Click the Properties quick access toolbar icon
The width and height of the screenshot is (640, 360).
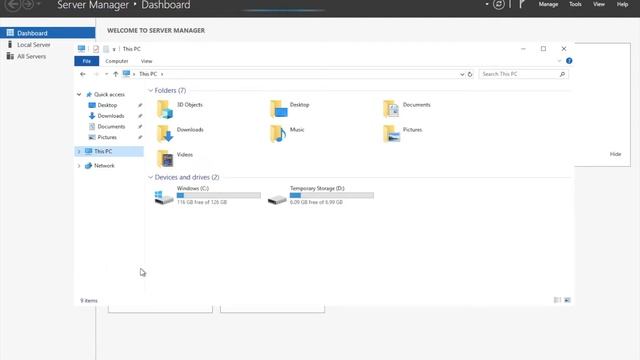[x=96, y=49]
